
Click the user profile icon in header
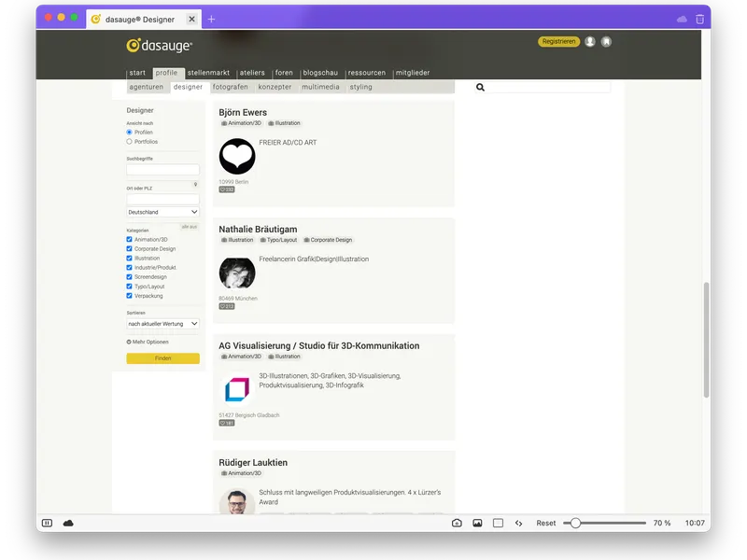point(590,42)
